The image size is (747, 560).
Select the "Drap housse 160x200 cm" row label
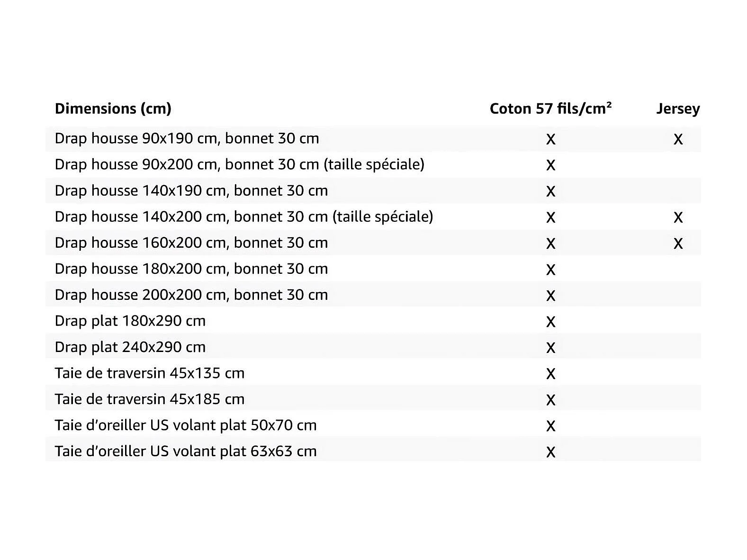(x=191, y=243)
